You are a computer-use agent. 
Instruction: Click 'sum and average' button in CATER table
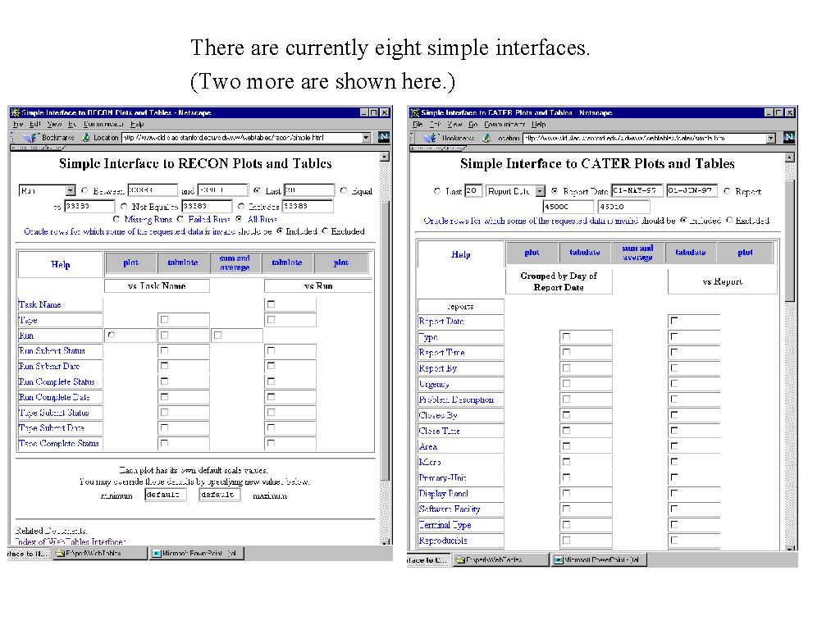pyautogui.click(x=637, y=253)
